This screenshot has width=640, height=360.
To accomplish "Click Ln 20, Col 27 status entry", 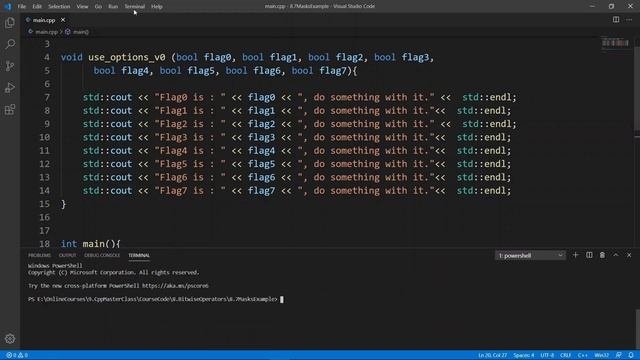I will click(x=493, y=355).
